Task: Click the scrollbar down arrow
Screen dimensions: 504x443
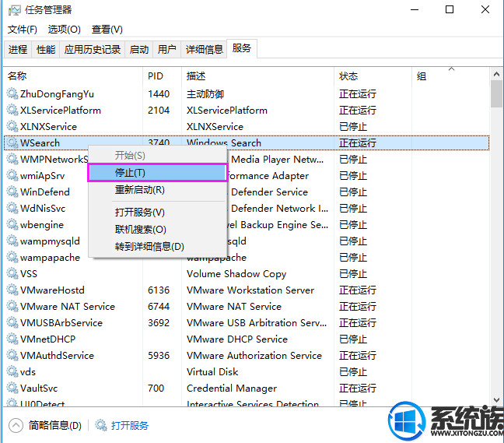Action: [x=496, y=400]
